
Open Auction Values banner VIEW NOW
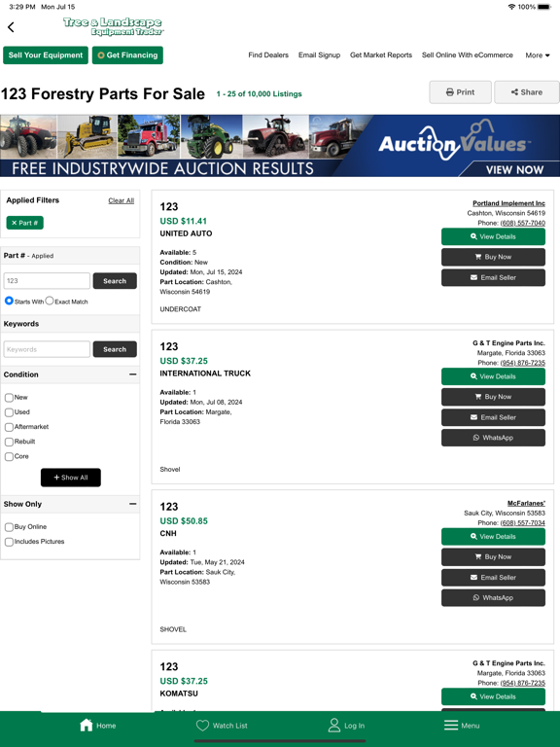pos(514,169)
